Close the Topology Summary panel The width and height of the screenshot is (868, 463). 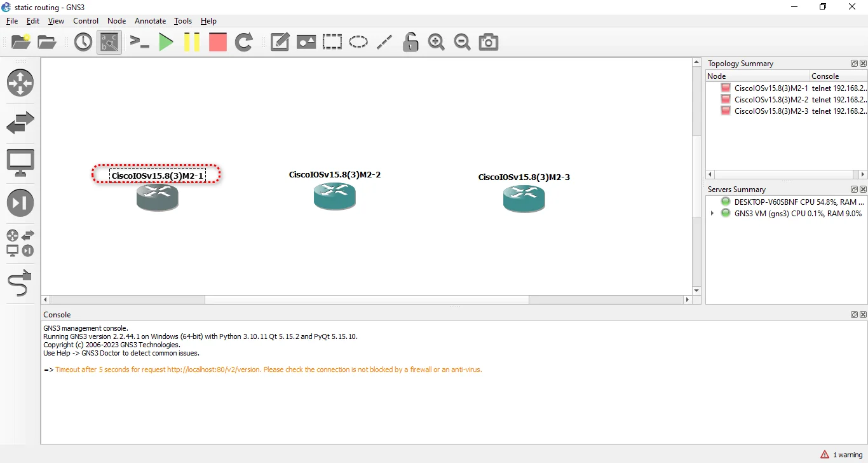coord(863,64)
